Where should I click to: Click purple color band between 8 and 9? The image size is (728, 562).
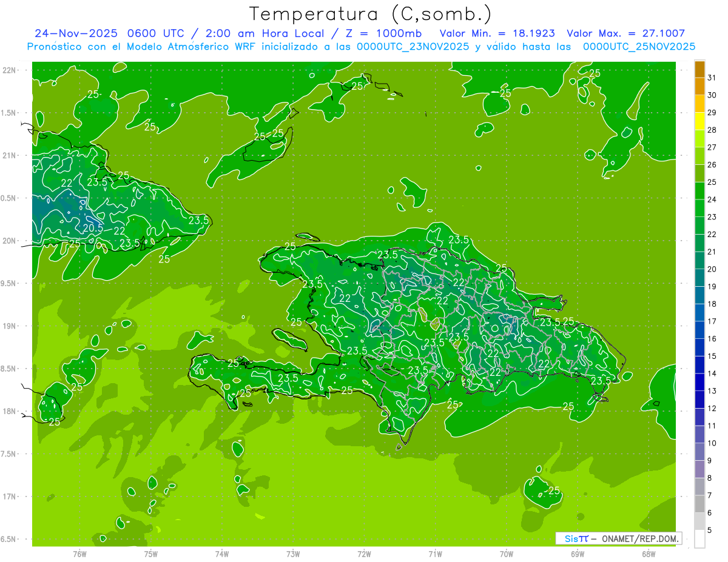coord(699,469)
